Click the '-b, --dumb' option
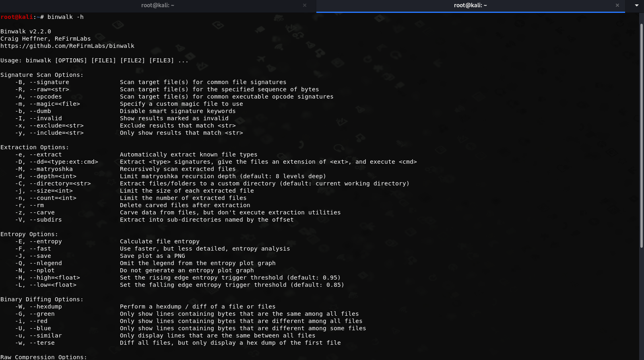The height and width of the screenshot is (360, 644). pos(33,111)
